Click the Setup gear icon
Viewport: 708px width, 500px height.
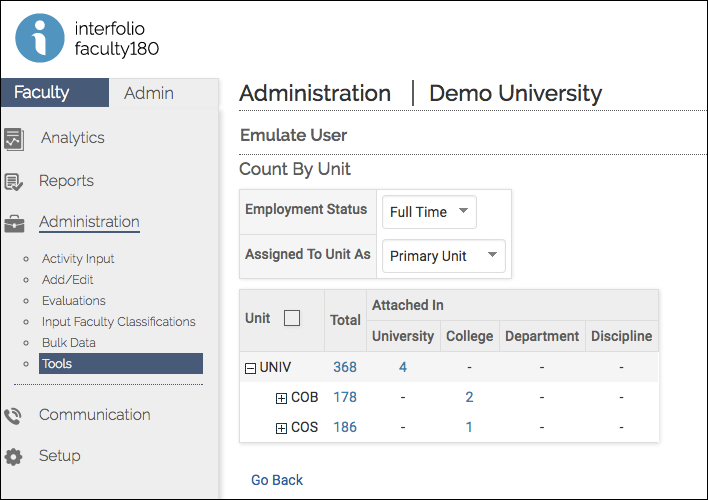click(x=14, y=456)
